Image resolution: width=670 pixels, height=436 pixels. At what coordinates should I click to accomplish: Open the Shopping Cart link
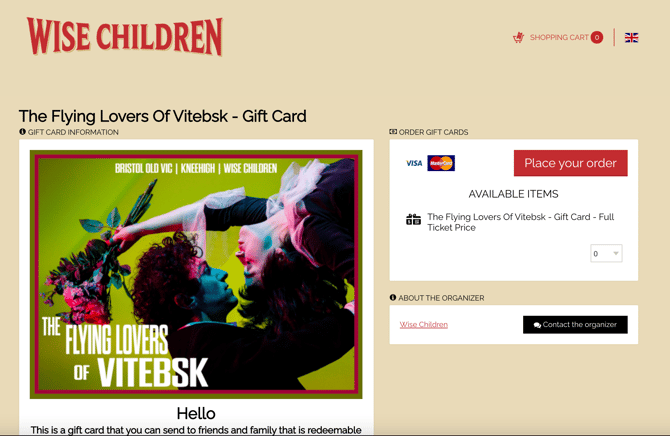[x=558, y=38]
